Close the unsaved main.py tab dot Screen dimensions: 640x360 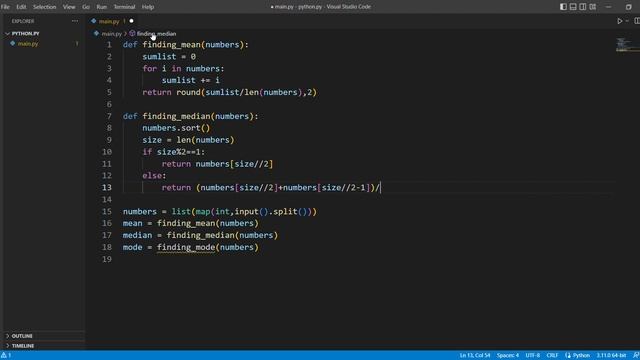(x=131, y=21)
